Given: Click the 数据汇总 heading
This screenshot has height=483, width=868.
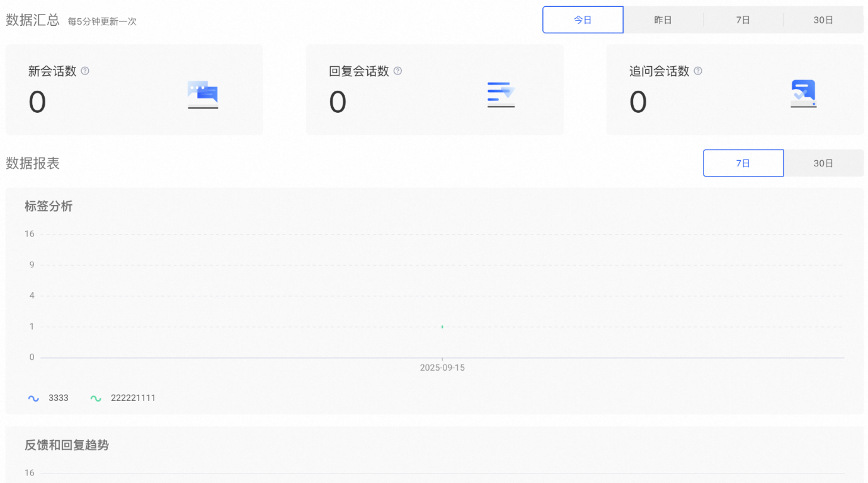Looking at the screenshot, I should click(33, 20).
